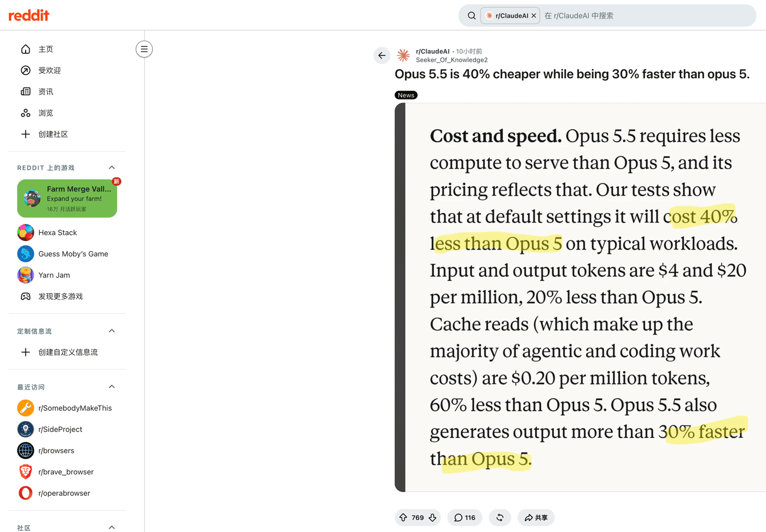Click the r/brave_browser lion avatar
Viewport: 766px width, 532px height.
(x=26, y=472)
